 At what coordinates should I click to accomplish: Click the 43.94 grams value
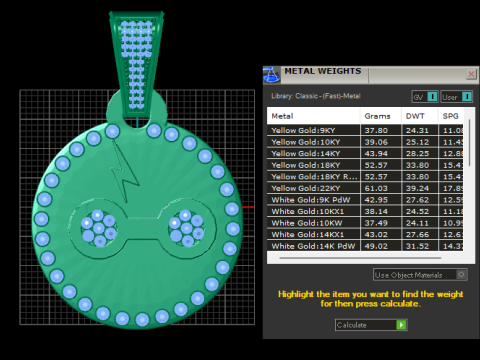[x=376, y=153]
